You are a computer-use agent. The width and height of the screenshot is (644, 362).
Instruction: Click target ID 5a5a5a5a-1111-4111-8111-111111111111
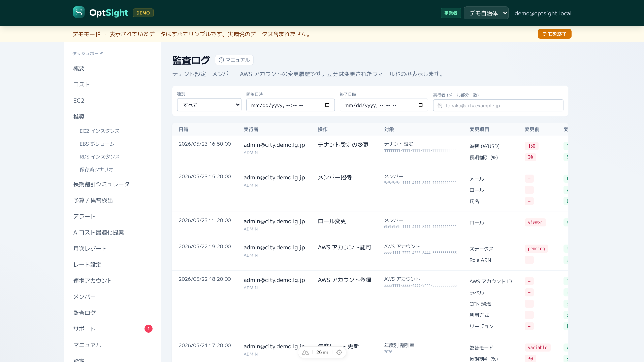pos(420,183)
